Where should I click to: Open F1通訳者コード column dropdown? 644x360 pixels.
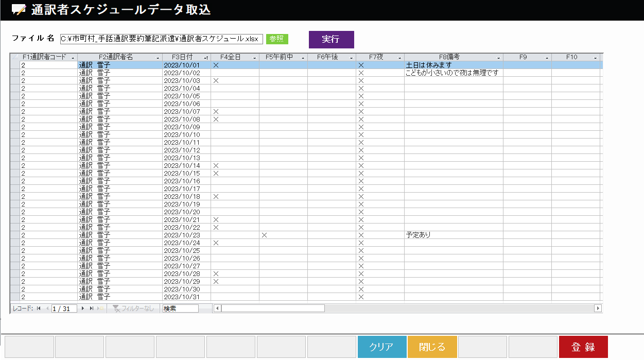73,58
